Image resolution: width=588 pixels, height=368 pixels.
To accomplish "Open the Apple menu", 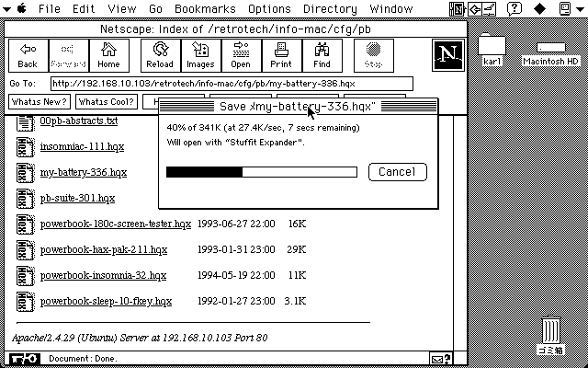I will (x=21, y=8).
